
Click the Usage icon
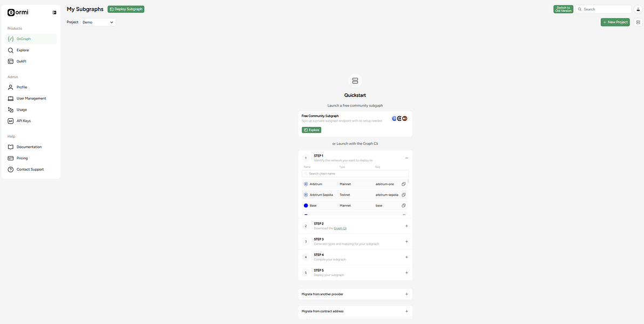pyautogui.click(x=11, y=110)
